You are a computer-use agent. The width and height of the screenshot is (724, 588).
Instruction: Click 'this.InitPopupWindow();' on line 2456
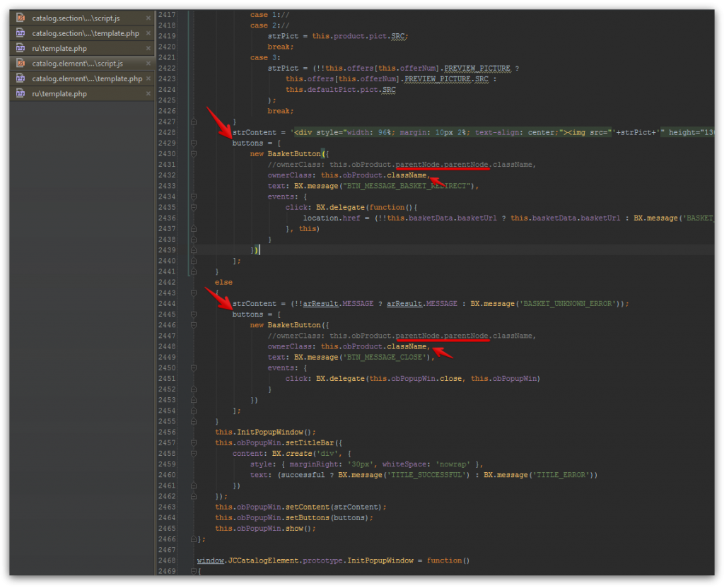[266, 432]
